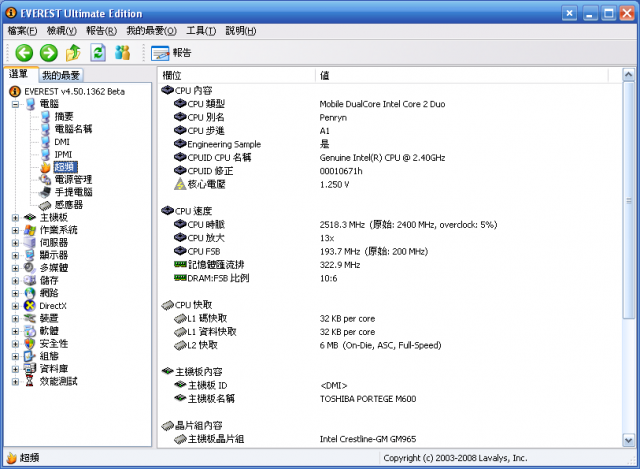640x469 pixels.
Task: Go back with the green left arrow
Action: 24,53
